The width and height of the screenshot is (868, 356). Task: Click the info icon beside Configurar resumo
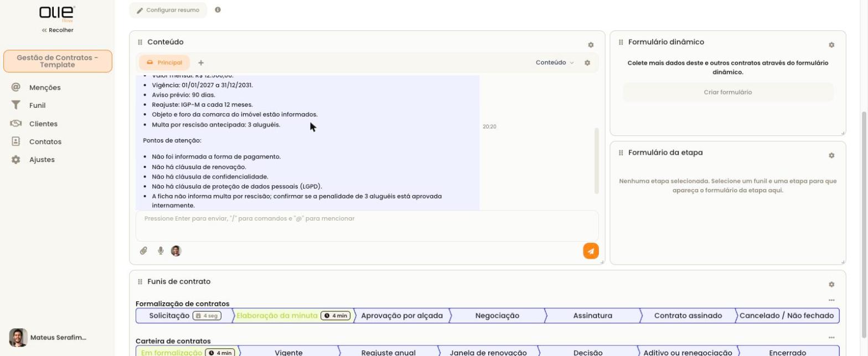point(218,10)
